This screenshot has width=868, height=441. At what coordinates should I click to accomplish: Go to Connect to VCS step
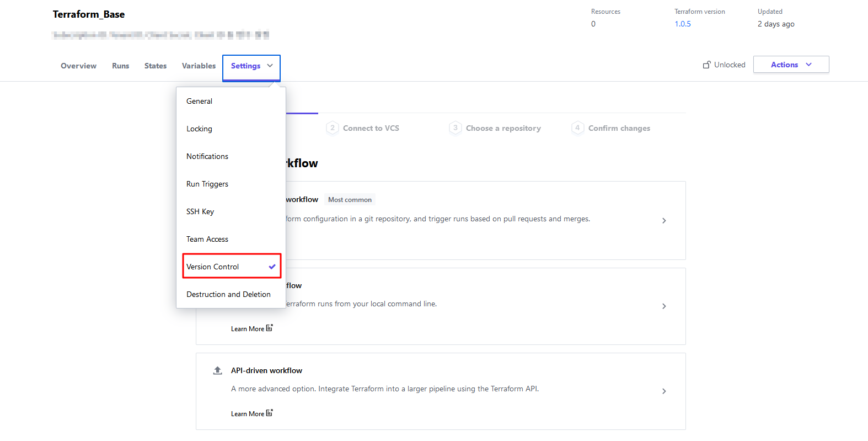[371, 128]
